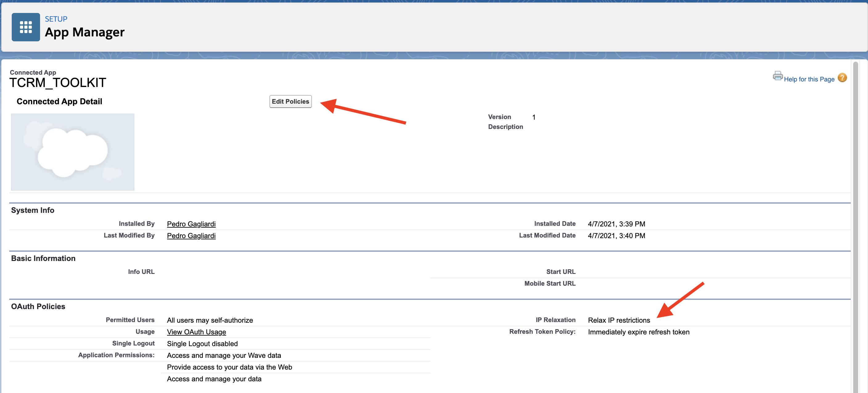
Task: Click the App Manager grid icon
Action: tap(26, 27)
